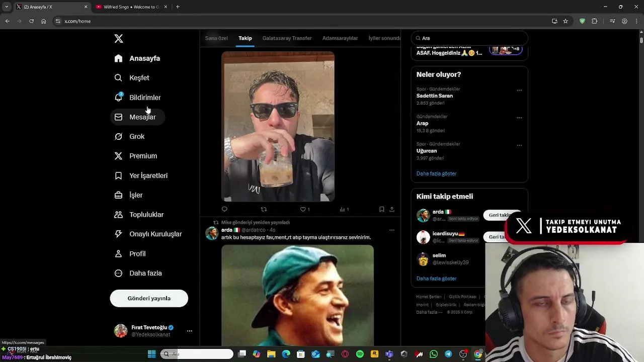Open Yer İşaretleri bookmarks
This screenshot has width=644, height=362.
(141, 175)
